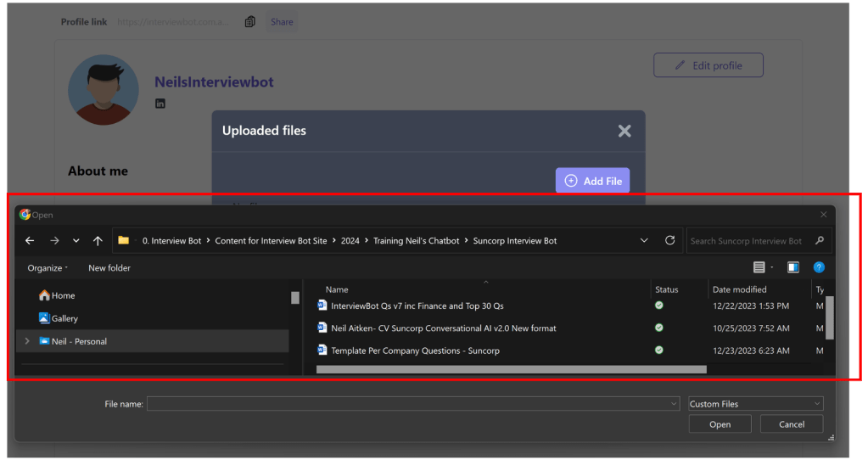Click New folder in toolbar
868x471 pixels.
(109, 268)
